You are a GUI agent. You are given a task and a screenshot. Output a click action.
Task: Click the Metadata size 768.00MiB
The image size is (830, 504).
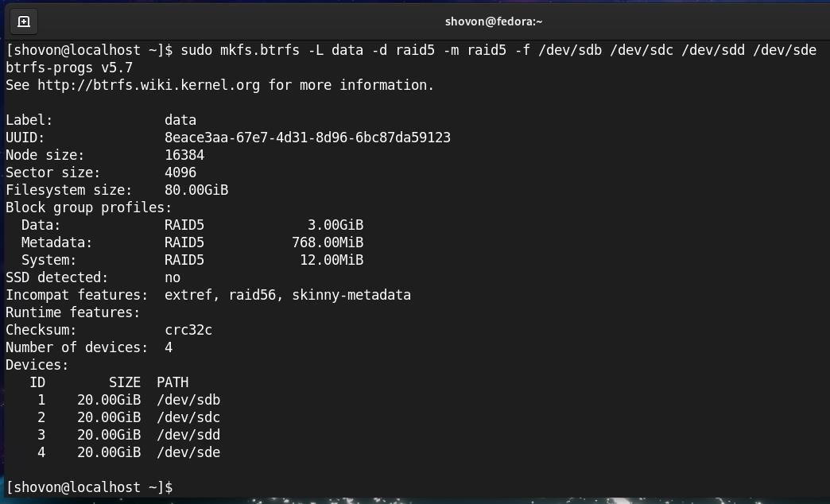coord(328,242)
